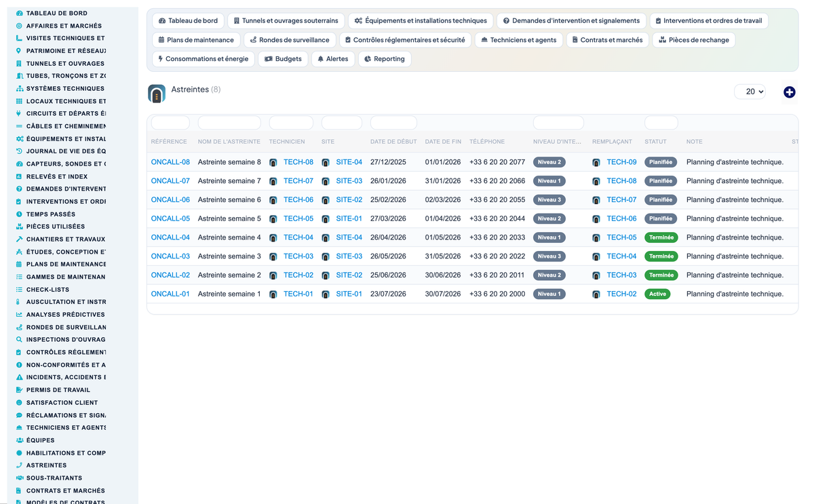Switch to the Budgets tab
Screen dimensions: 814x504
[x=283, y=59]
